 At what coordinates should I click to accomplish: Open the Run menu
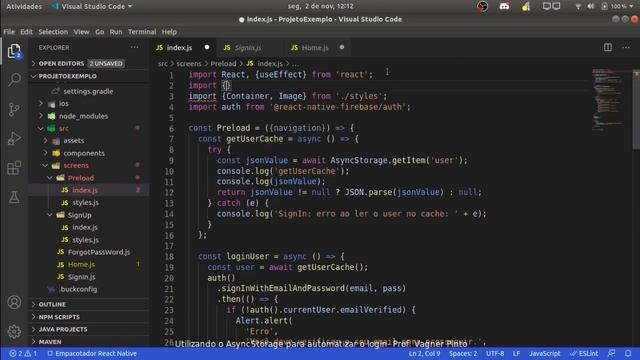coord(116,32)
